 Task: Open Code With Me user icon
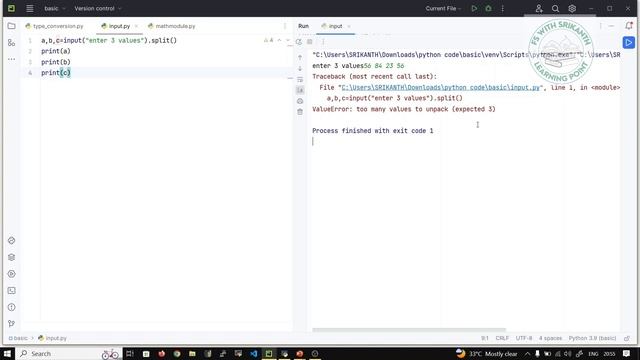(x=539, y=8)
